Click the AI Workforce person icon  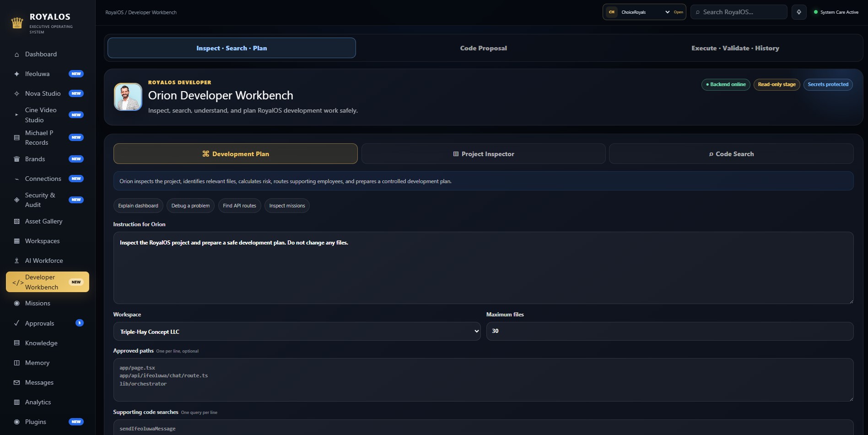tap(17, 261)
